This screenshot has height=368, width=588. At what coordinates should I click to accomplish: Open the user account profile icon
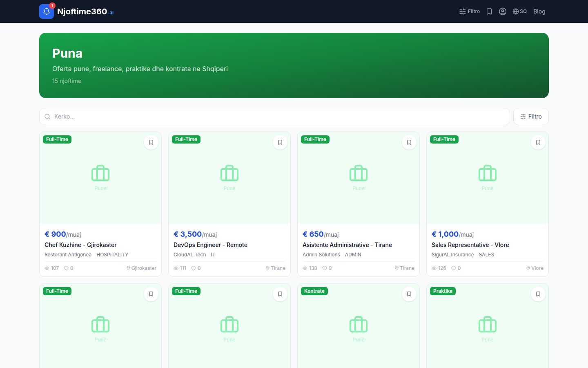click(503, 11)
